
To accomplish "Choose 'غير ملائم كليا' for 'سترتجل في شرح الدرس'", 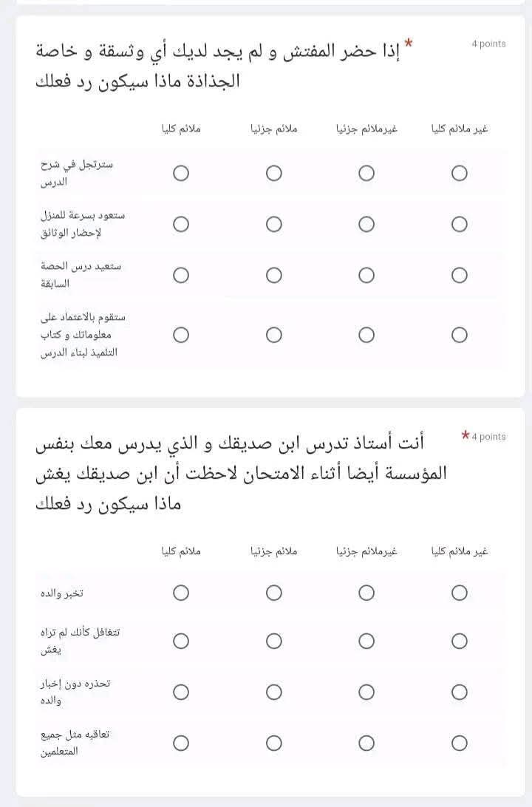I will (459, 173).
